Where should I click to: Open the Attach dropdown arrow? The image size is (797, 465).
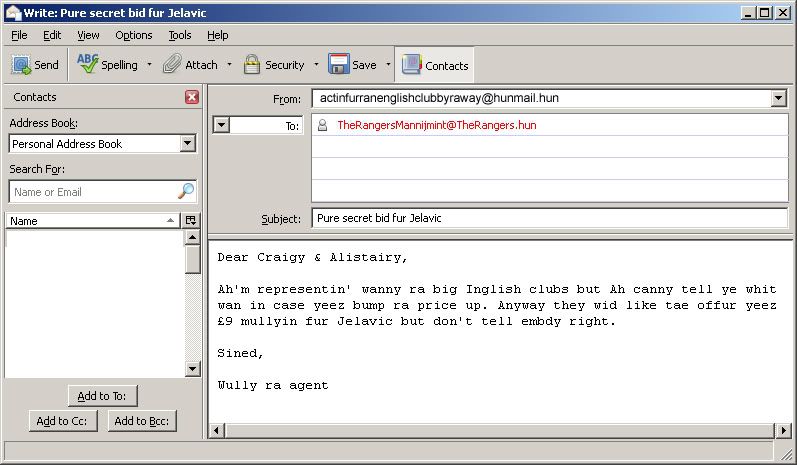[229, 65]
